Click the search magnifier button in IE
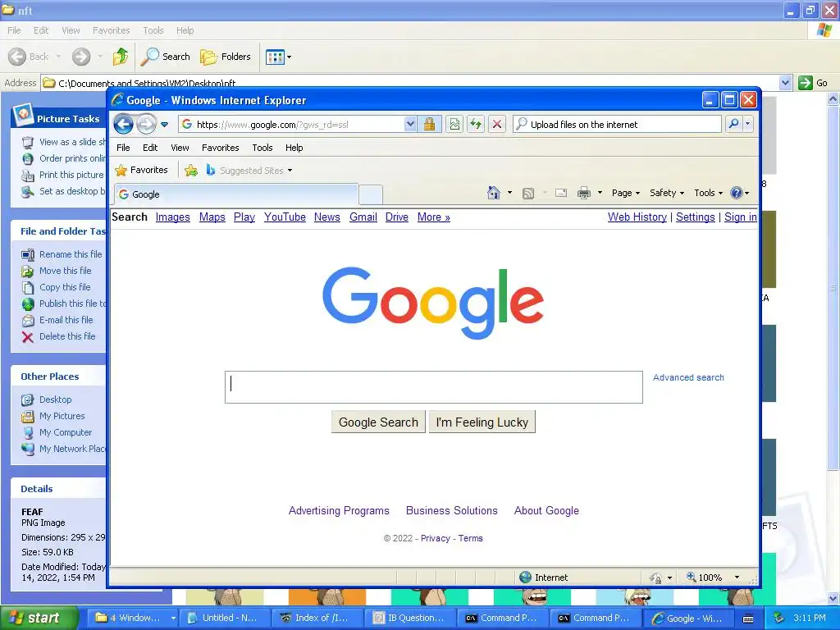This screenshot has width=840, height=630. 733,125
